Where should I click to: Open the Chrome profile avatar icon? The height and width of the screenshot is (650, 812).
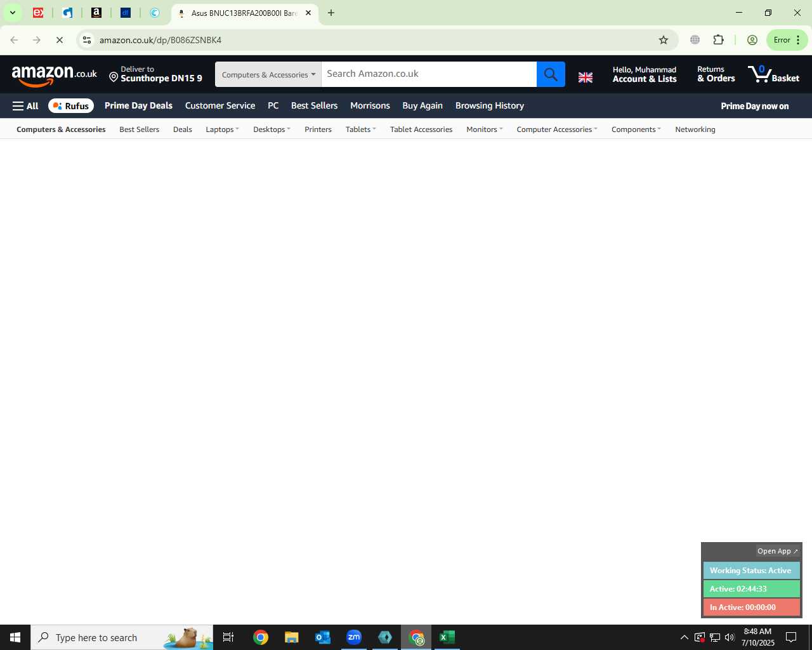click(752, 40)
